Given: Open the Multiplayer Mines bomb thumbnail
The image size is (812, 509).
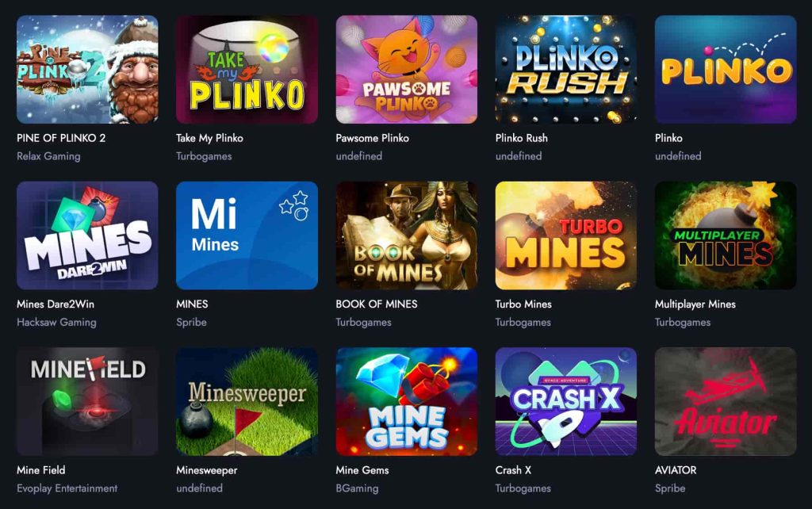Looking at the screenshot, I should pos(726,235).
